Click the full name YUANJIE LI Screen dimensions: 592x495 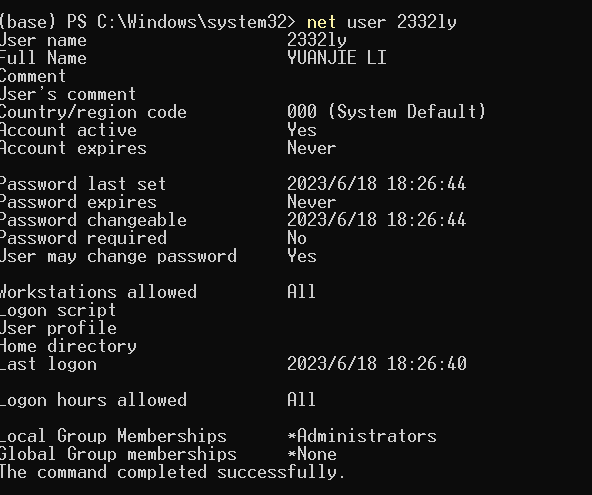337,58
